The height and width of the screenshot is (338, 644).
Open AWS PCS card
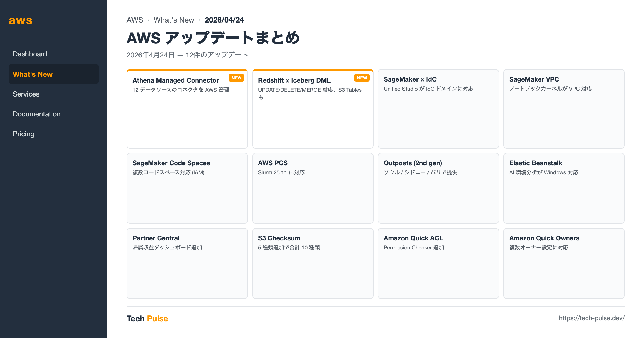point(313,188)
